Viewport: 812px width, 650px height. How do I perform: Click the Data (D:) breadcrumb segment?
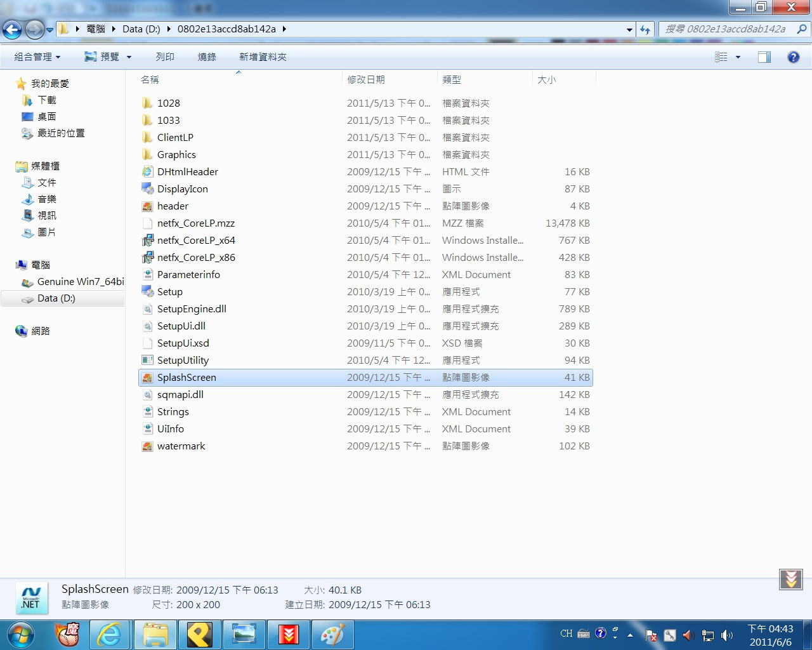[x=141, y=29]
